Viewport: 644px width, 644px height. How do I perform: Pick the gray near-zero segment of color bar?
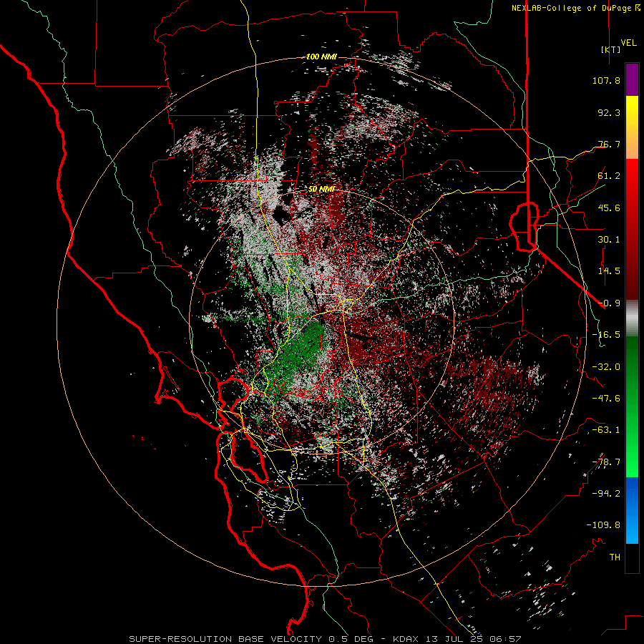coord(632,318)
